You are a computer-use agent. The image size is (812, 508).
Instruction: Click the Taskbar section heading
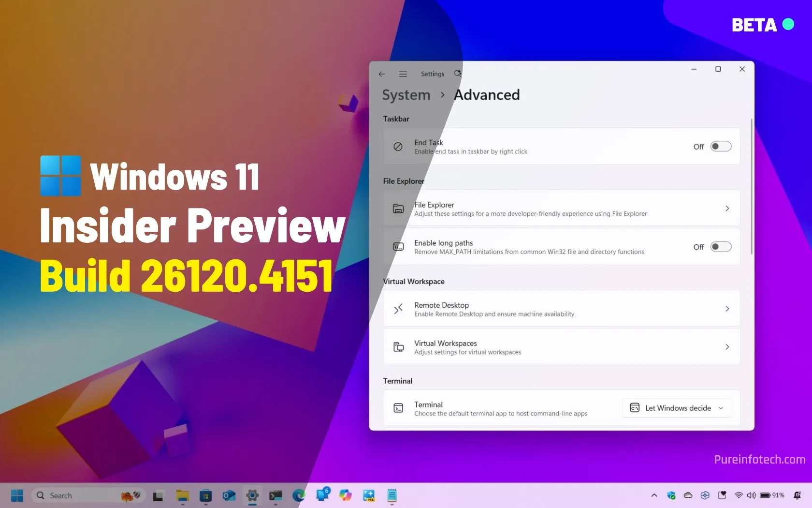point(396,119)
